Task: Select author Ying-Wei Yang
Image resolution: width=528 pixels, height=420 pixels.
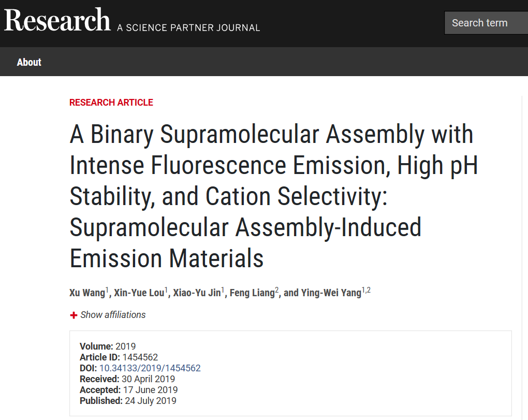Action: pyautogui.click(x=330, y=293)
